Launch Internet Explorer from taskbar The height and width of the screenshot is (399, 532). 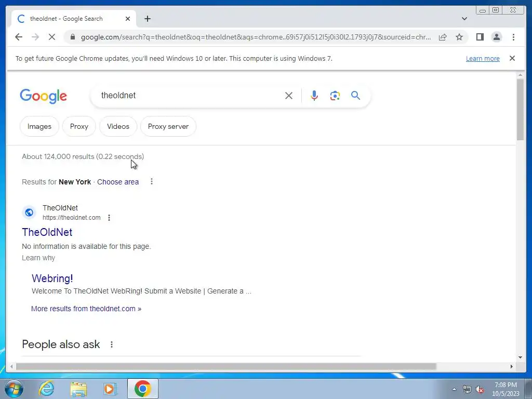click(x=46, y=389)
